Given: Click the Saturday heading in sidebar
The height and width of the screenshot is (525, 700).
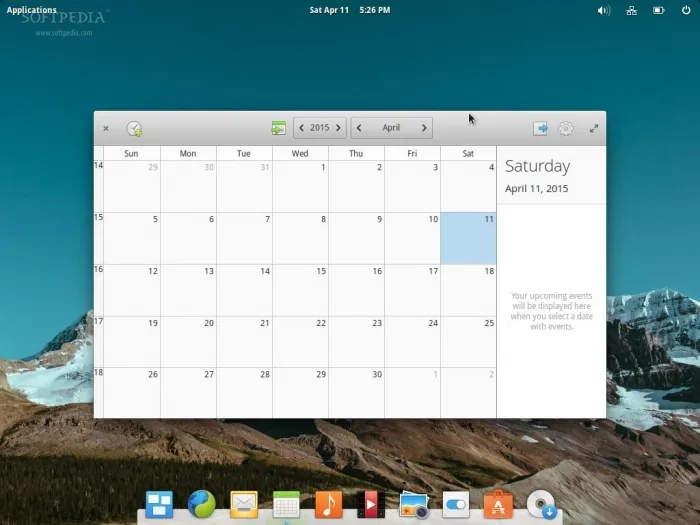Looking at the screenshot, I should [538, 166].
